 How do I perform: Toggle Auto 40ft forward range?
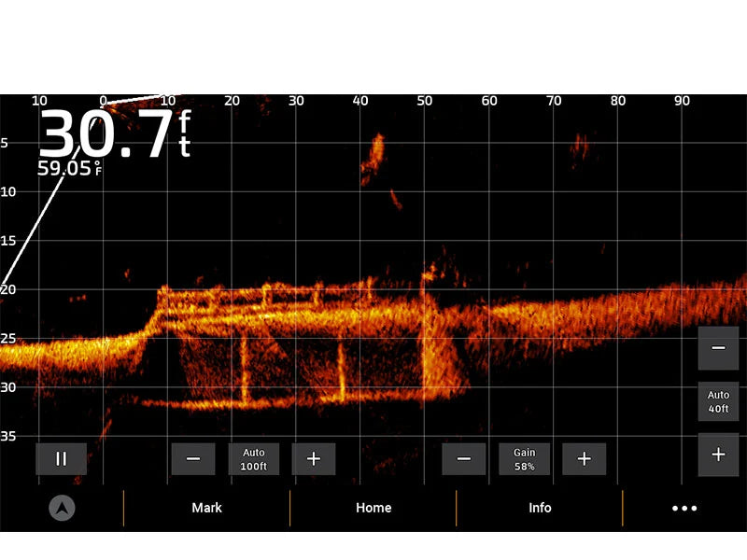(718, 399)
